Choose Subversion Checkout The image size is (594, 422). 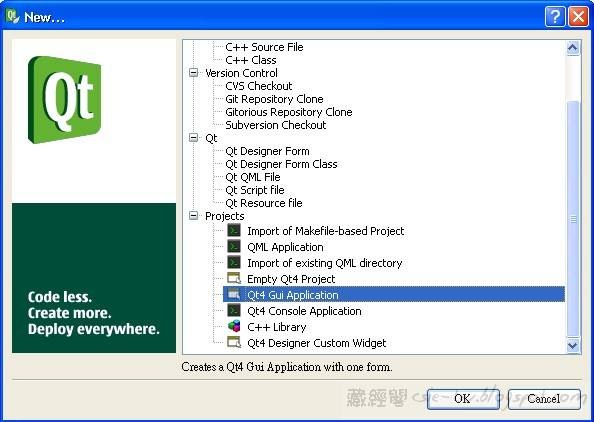pyautogui.click(x=275, y=125)
